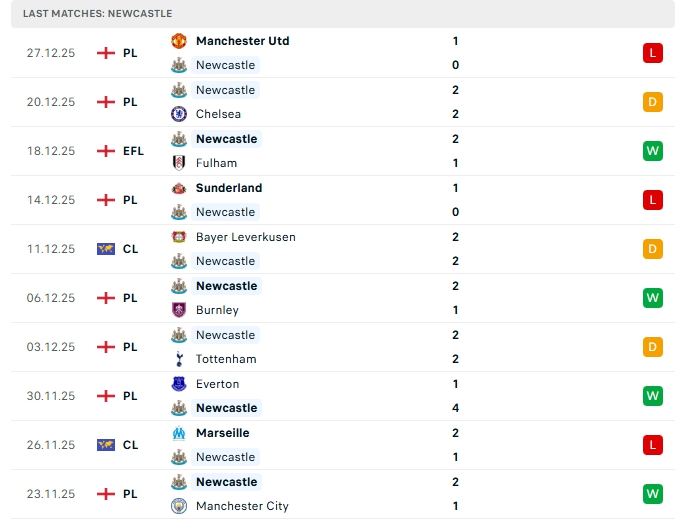Click the Fulham club crest
685x523 pixels.
point(179,163)
